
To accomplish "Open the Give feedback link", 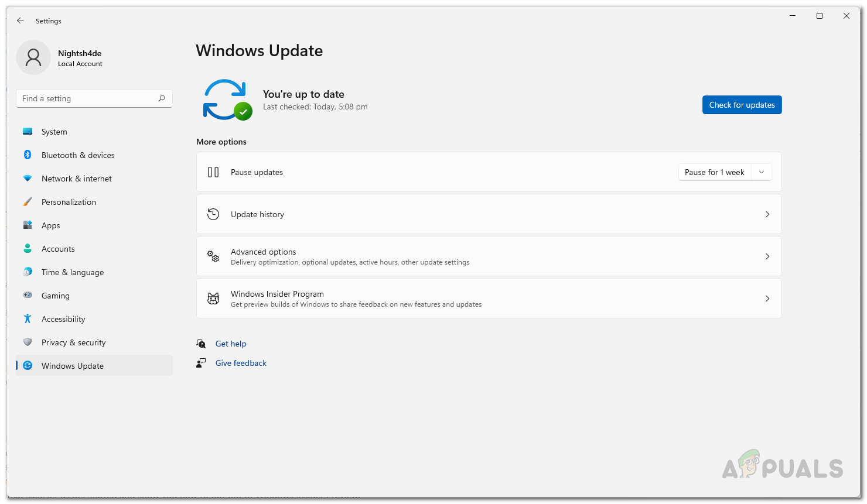I will pyautogui.click(x=241, y=363).
